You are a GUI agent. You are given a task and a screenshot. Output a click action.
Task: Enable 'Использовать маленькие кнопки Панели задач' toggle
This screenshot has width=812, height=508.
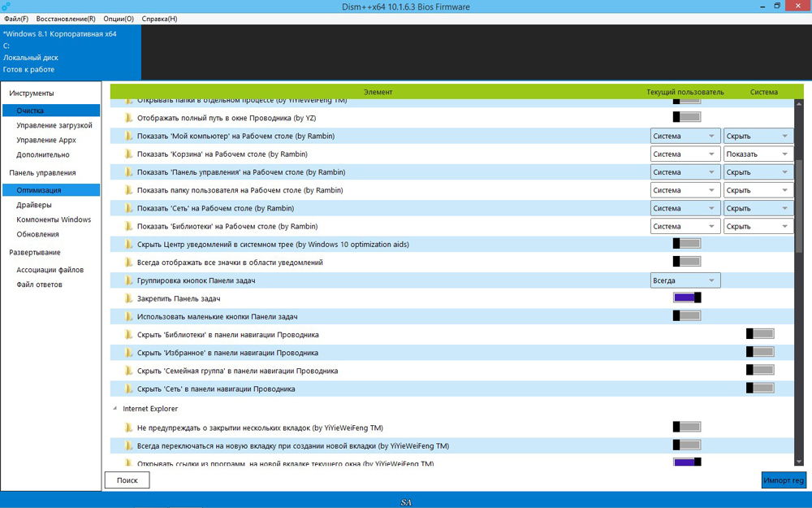687,315
